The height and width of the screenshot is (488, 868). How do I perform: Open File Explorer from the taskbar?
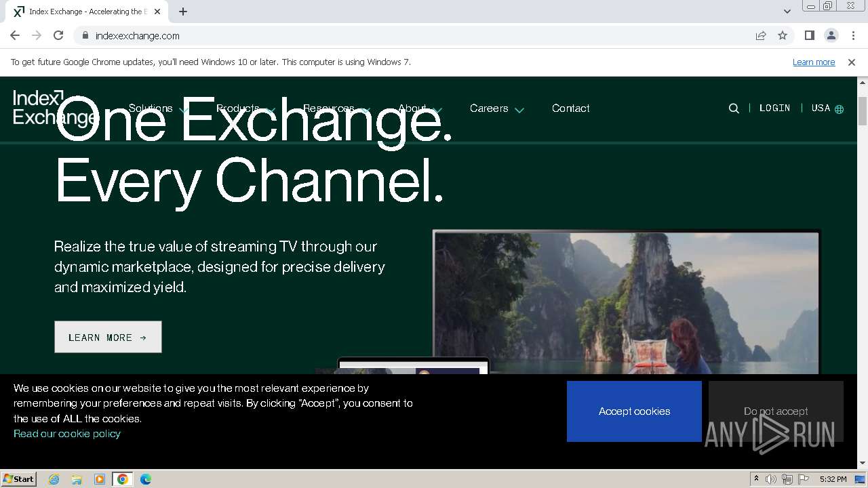click(x=77, y=479)
